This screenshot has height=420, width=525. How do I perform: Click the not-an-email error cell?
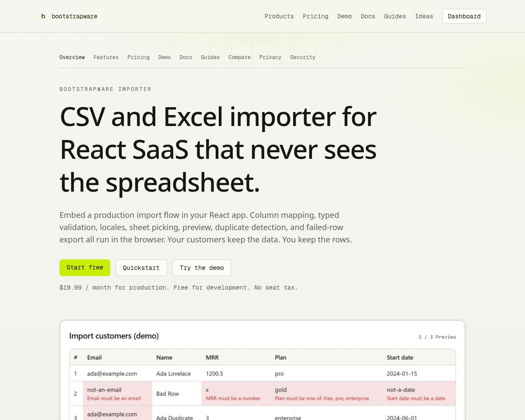[117, 394]
